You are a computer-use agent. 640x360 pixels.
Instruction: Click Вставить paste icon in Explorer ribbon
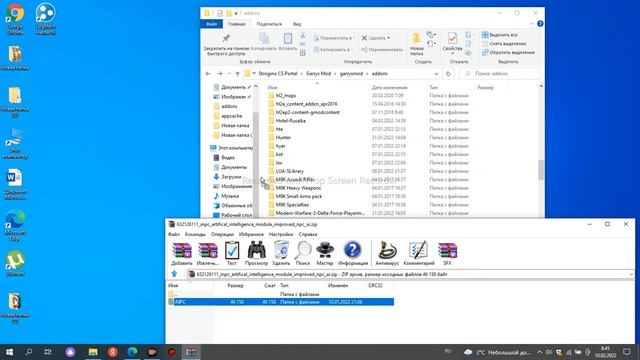pyautogui.click(x=288, y=42)
